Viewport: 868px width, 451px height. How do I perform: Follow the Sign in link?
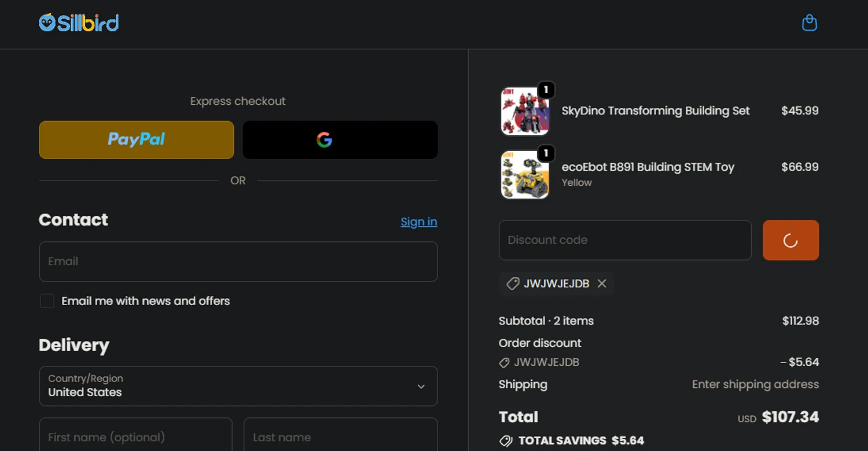[x=419, y=222]
